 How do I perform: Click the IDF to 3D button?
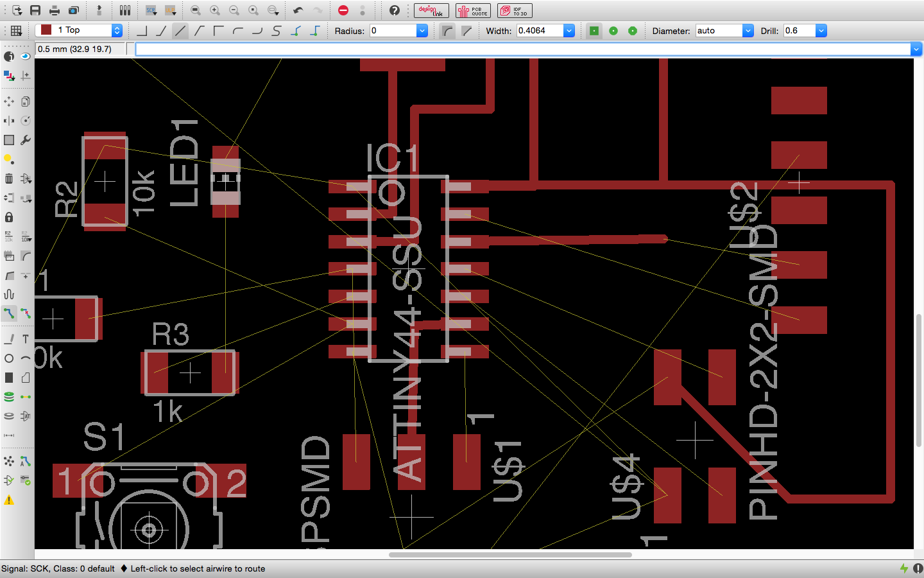(x=515, y=10)
